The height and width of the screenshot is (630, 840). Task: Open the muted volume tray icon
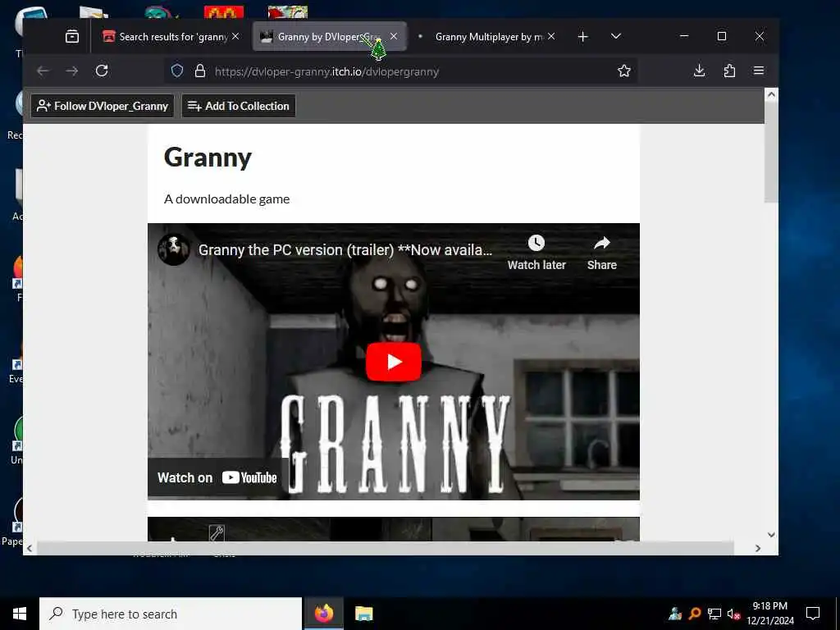click(733, 614)
